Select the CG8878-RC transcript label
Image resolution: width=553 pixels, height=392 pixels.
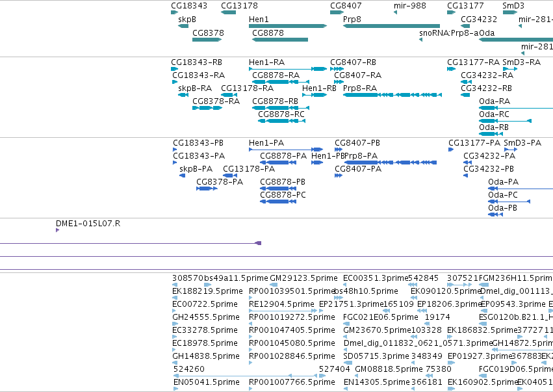(x=281, y=114)
